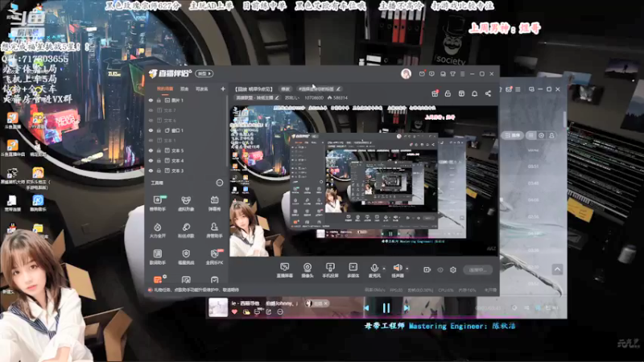The height and width of the screenshot is (362, 644).
Task: Toggle the lock on 窗口 1 layer
Action: (159, 130)
